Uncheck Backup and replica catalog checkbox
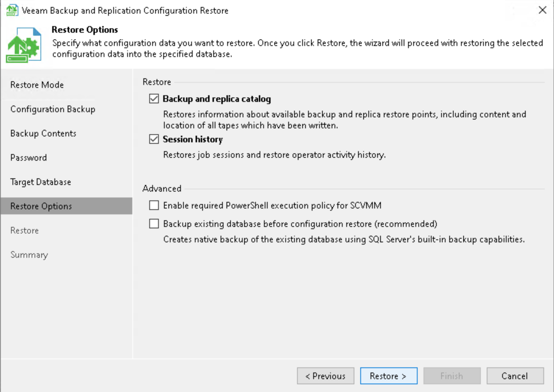The height and width of the screenshot is (392, 554). point(154,99)
